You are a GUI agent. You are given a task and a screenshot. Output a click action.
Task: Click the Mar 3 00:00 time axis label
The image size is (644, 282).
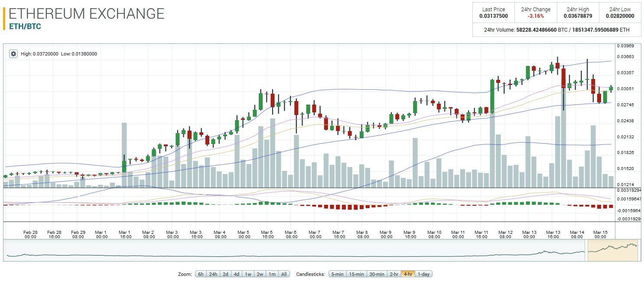pyautogui.click(x=173, y=234)
